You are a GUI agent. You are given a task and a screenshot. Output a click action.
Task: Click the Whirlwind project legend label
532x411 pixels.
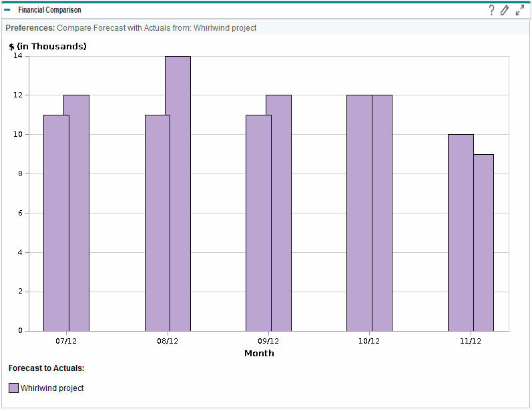tap(52, 388)
